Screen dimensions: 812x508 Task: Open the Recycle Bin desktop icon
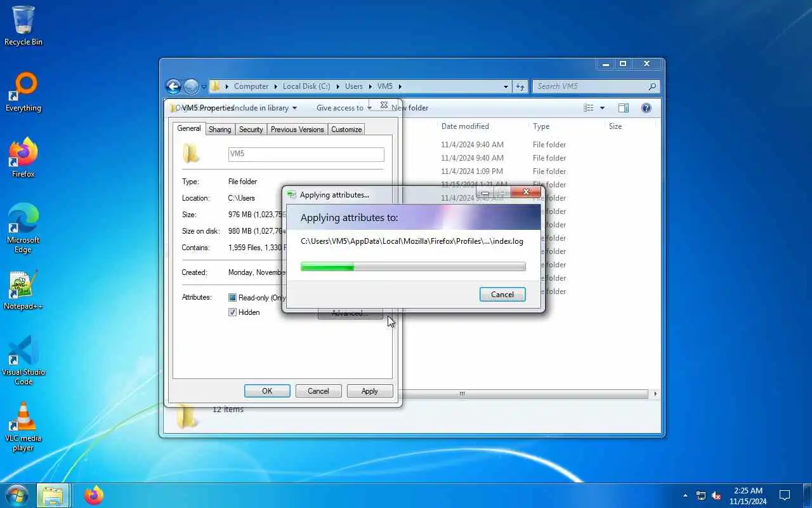pos(23,25)
